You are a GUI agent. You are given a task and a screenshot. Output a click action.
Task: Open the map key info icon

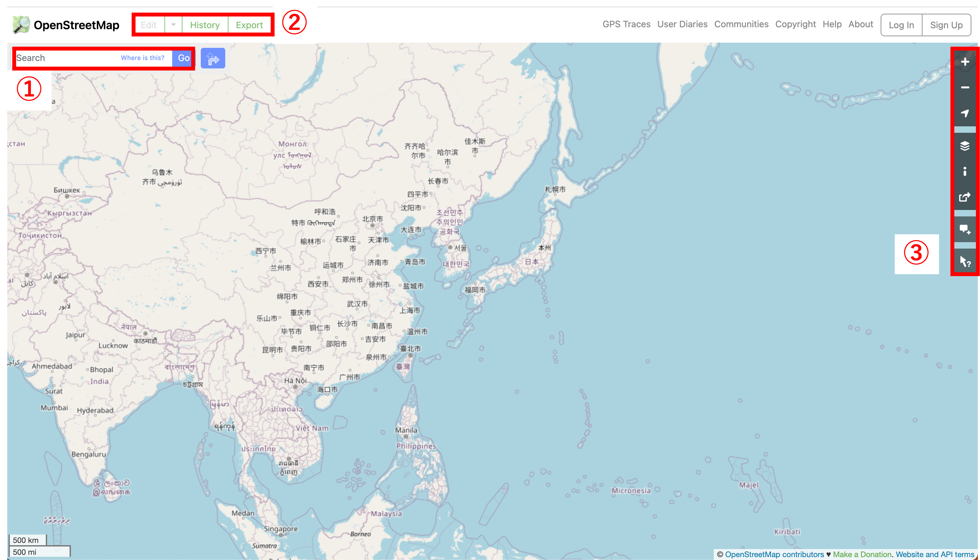coord(964,172)
